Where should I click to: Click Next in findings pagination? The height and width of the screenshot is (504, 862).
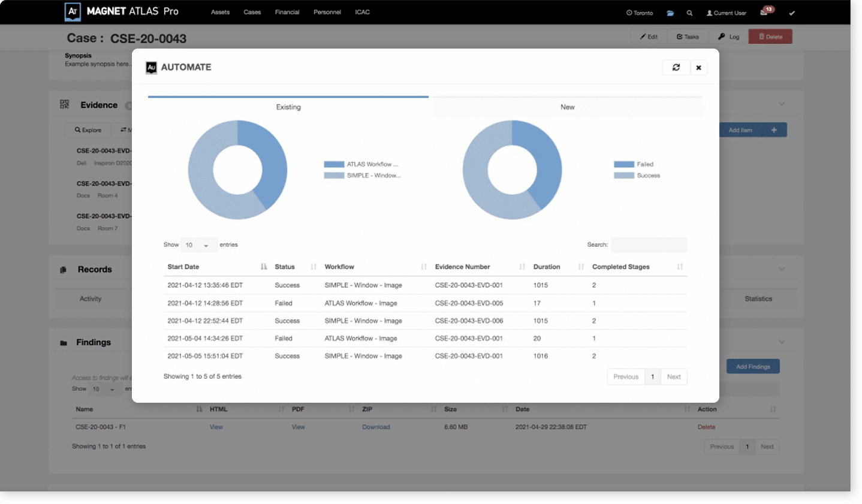(x=767, y=446)
